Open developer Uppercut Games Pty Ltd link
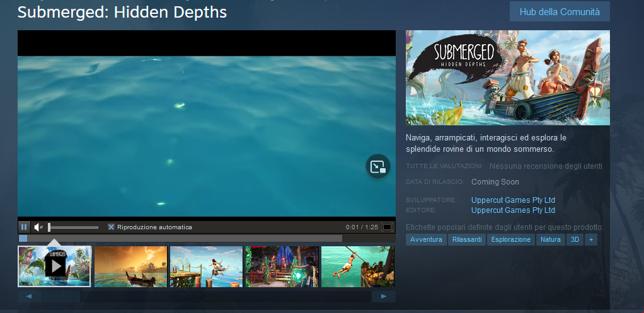The height and width of the screenshot is (313, 644). pos(513,200)
